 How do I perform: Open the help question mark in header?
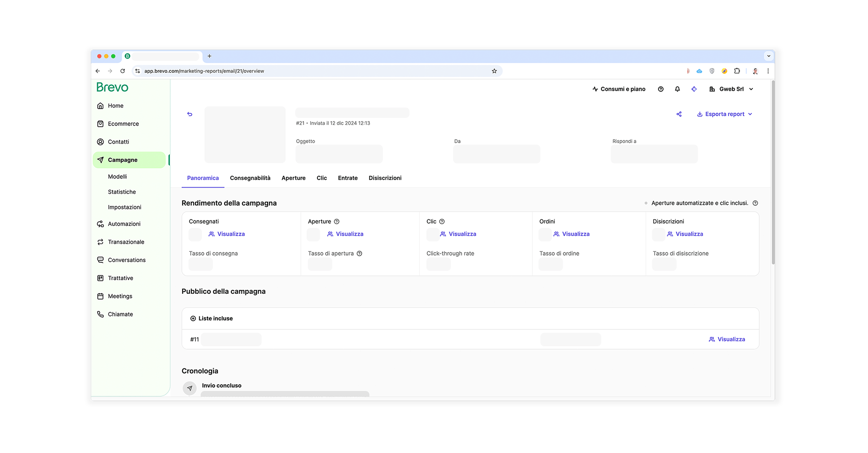pyautogui.click(x=660, y=90)
